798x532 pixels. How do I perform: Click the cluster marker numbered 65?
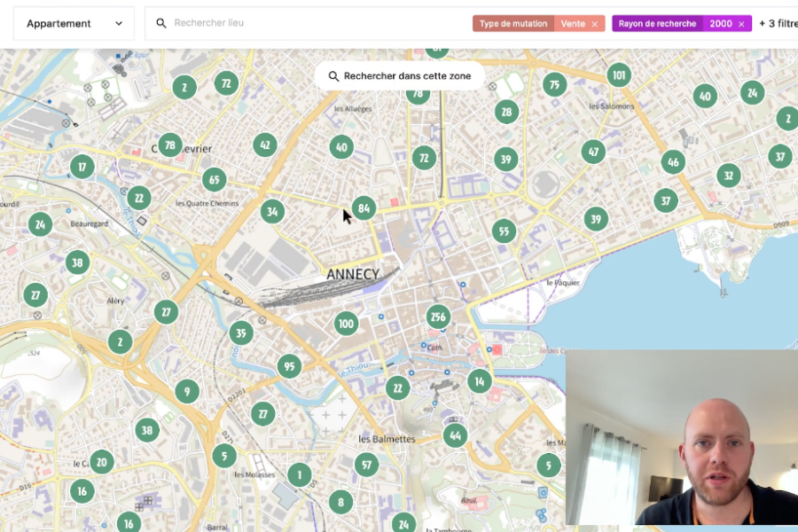pos(214,180)
